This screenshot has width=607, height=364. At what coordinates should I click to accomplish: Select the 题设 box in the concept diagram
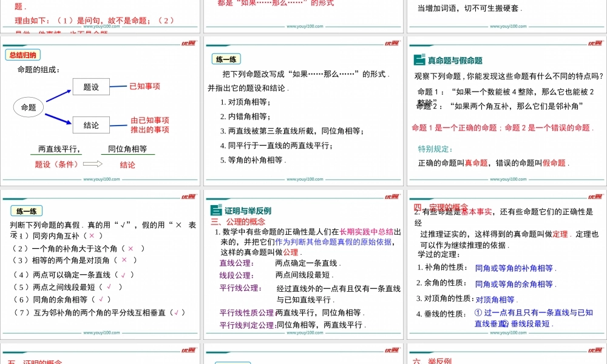click(x=90, y=86)
